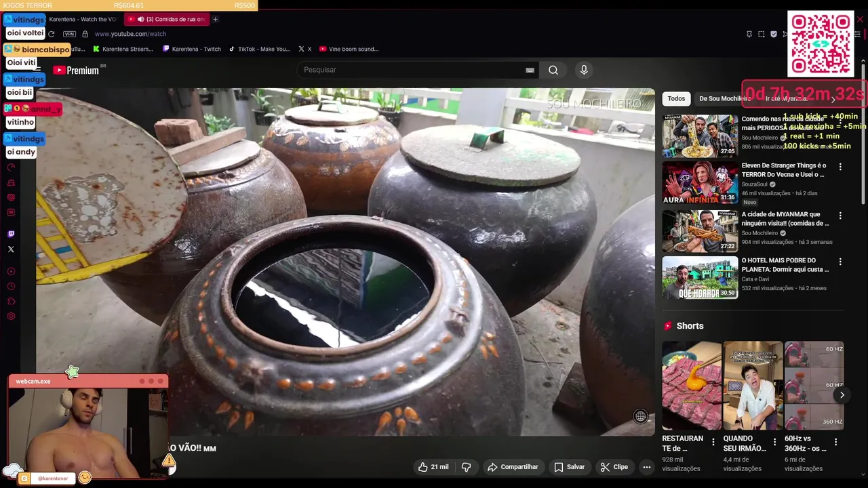Click the pin icon in address bar
The image size is (868, 488).
tap(749, 34)
